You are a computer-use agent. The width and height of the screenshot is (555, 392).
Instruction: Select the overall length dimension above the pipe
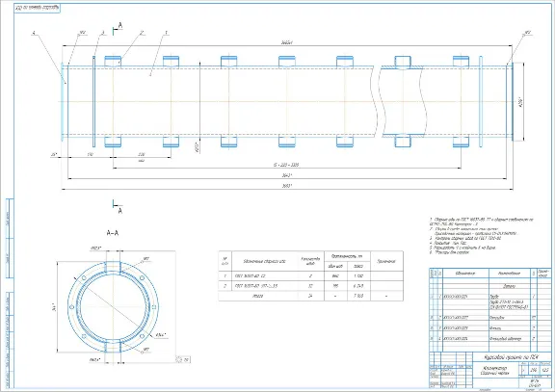(x=287, y=42)
